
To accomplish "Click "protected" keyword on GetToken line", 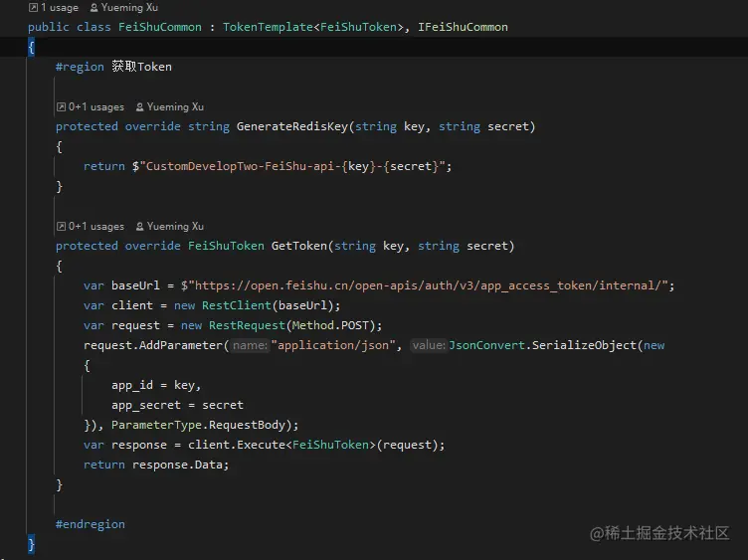I will click(x=87, y=246).
